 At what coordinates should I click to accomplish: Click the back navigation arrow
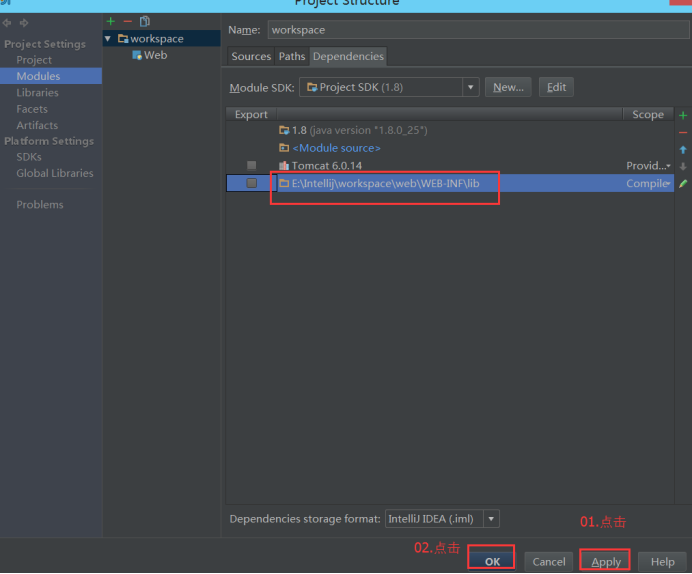pyautogui.click(x=7, y=23)
